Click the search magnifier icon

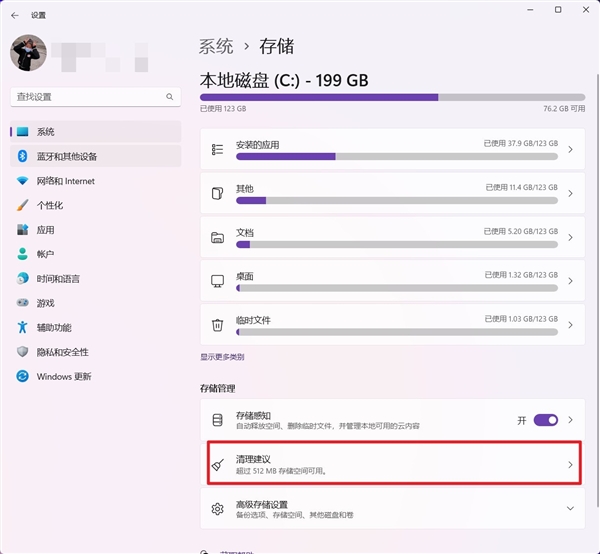pos(170,97)
